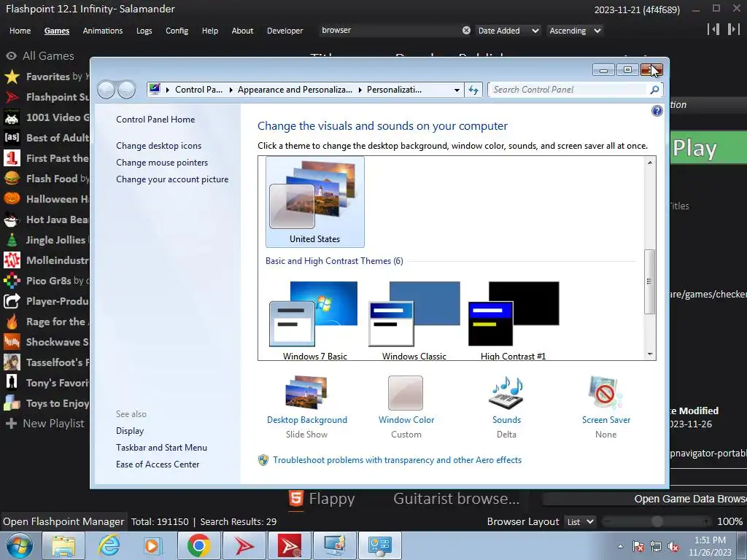Select the Flash Food burger playlist icon
The width and height of the screenshot is (747, 560).
point(12,179)
